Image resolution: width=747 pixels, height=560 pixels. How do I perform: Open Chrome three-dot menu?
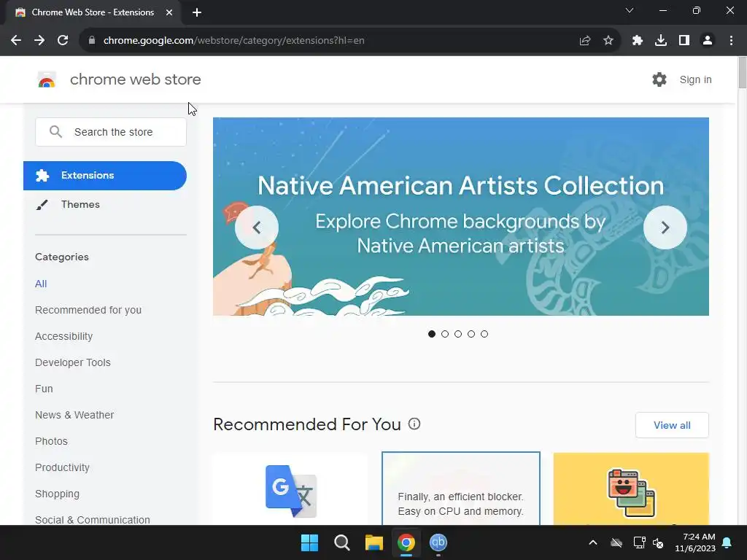(x=731, y=41)
